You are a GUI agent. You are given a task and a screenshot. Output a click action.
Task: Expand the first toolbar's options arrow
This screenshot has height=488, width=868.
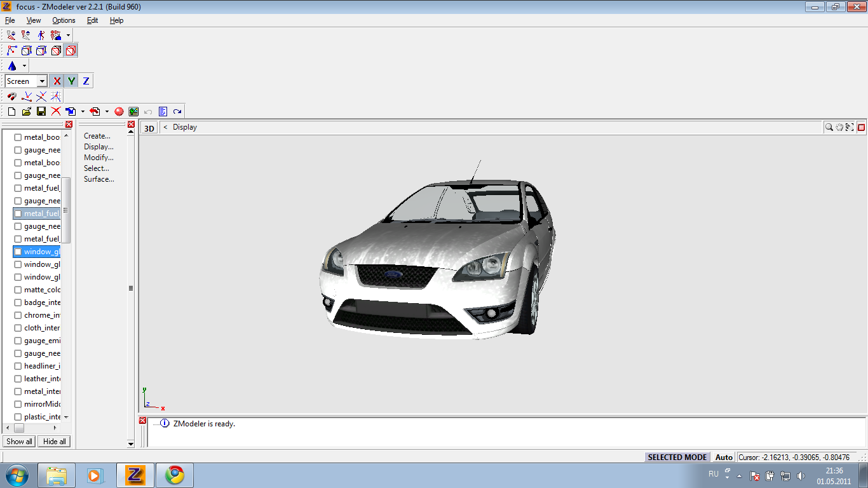pyautogui.click(x=68, y=35)
